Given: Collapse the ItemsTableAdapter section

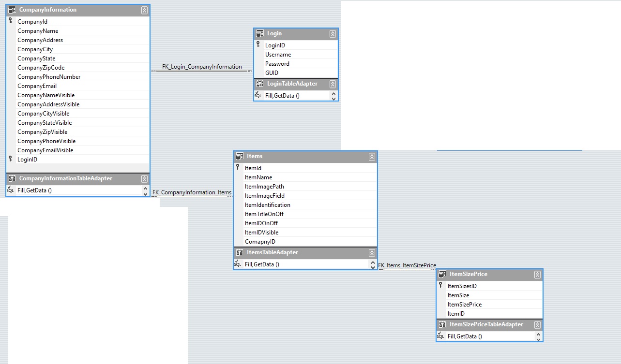Looking at the screenshot, I should 371,252.
